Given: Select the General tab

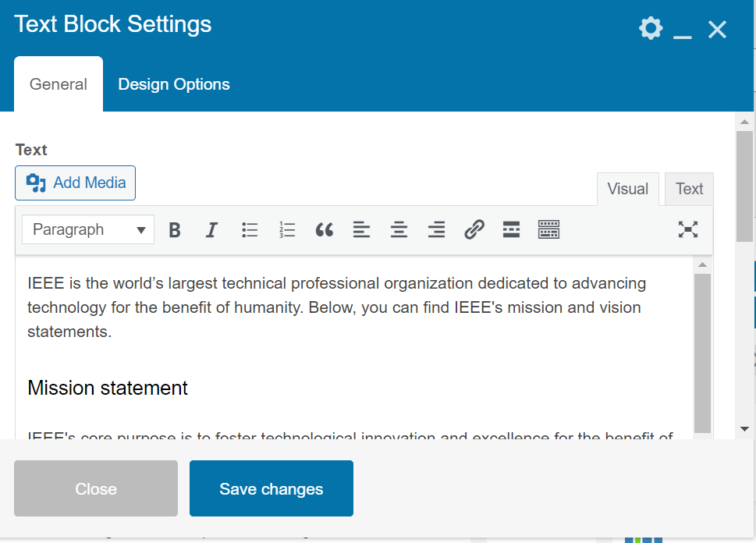Looking at the screenshot, I should click(58, 83).
